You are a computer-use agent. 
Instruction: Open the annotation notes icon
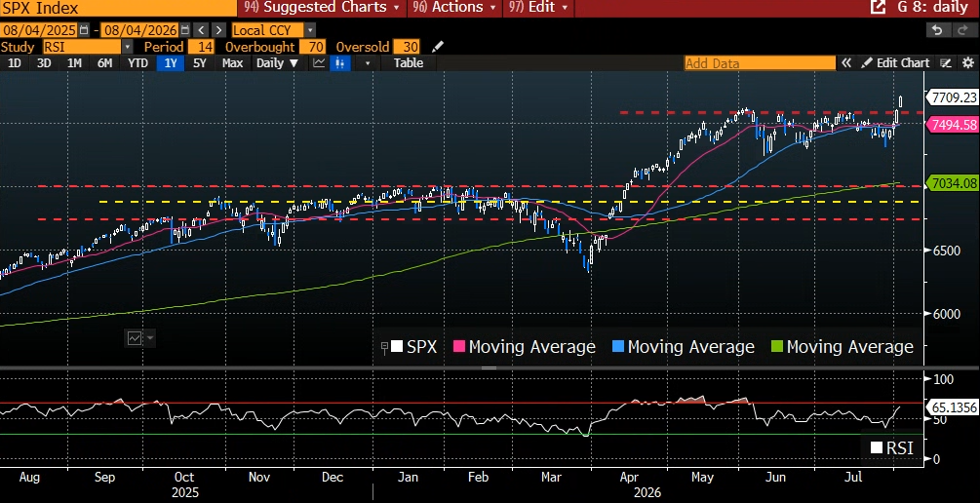point(946,63)
